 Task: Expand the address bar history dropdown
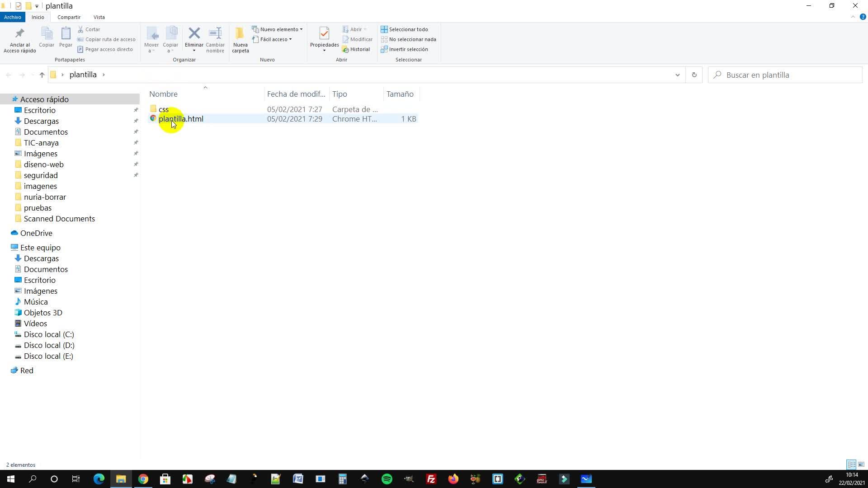[x=677, y=75]
